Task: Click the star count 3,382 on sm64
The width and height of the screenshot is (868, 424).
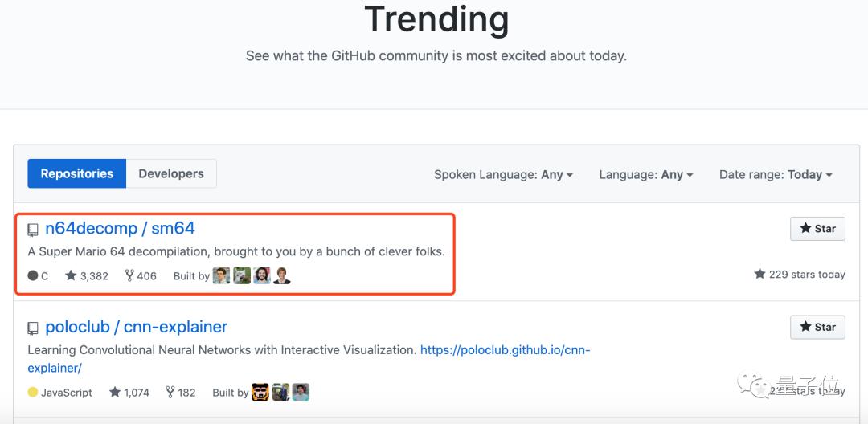Action: [x=87, y=276]
